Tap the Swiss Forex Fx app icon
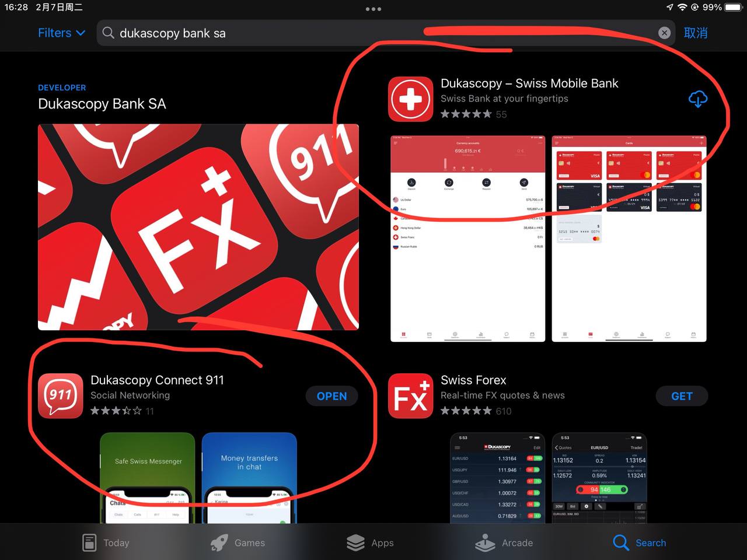Image resolution: width=747 pixels, height=560 pixels. point(410,395)
